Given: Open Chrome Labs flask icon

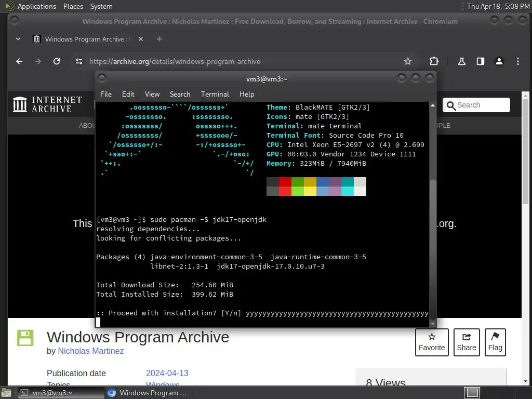Looking at the screenshot, I should 461,61.
